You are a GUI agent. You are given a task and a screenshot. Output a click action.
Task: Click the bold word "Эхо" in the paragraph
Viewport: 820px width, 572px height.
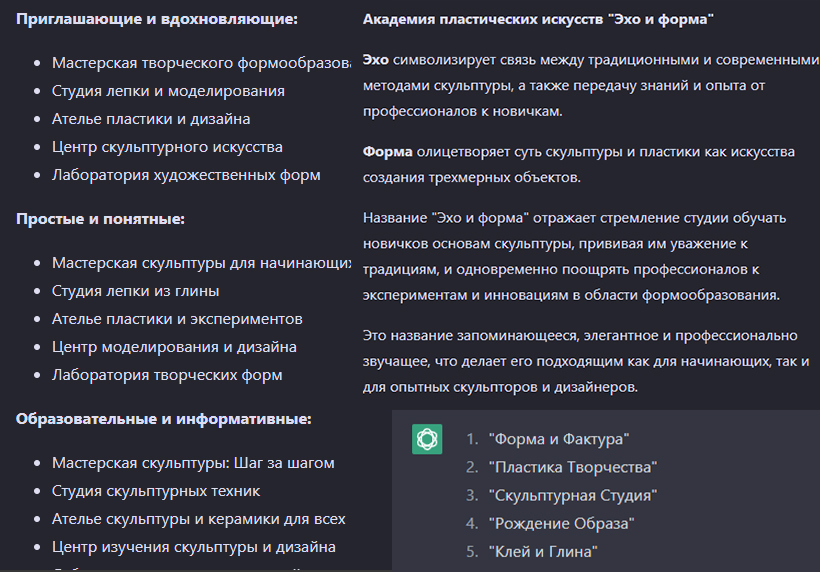[x=376, y=59]
